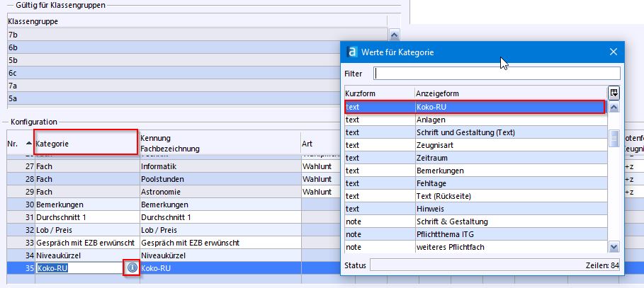Close the Werte für Kategorie dialog

coord(614,52)
